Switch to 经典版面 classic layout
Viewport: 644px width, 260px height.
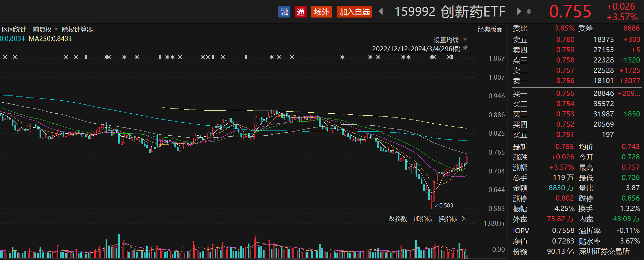(x=490, y=30)
